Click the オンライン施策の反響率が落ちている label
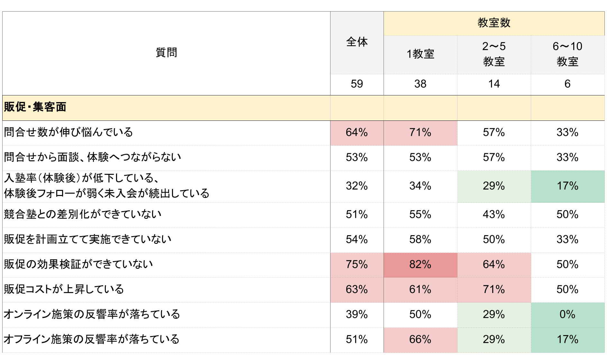 [92, 315]
